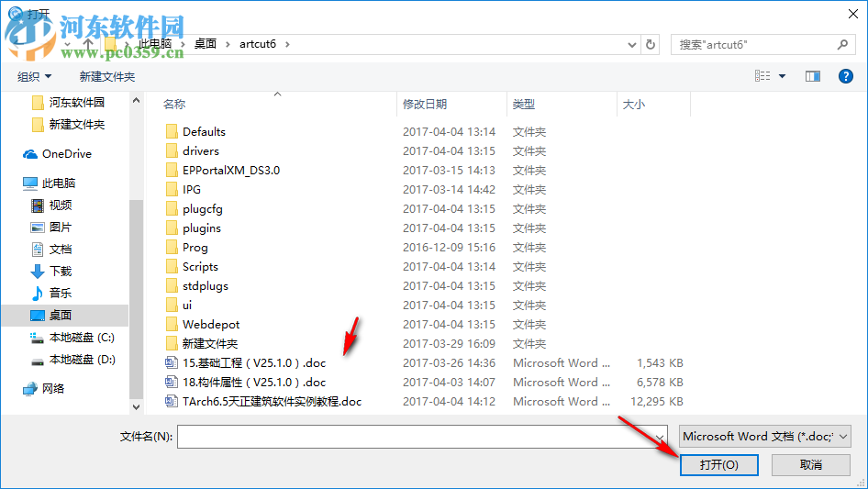This screenshot has height=489, width=868.
Task: Select the EPPortalXM_DS3.0 folder icon
Action: [x=172, y=171]
